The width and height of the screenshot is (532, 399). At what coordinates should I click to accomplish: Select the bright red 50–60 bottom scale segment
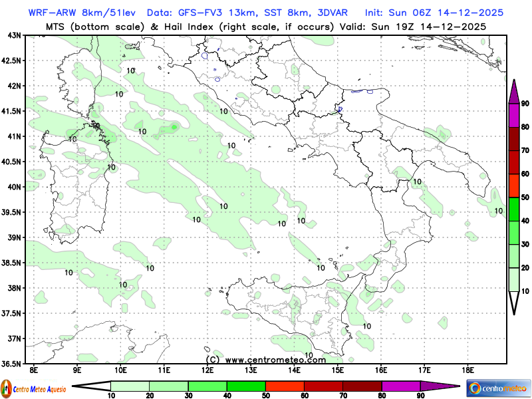[x=285, y=386]
